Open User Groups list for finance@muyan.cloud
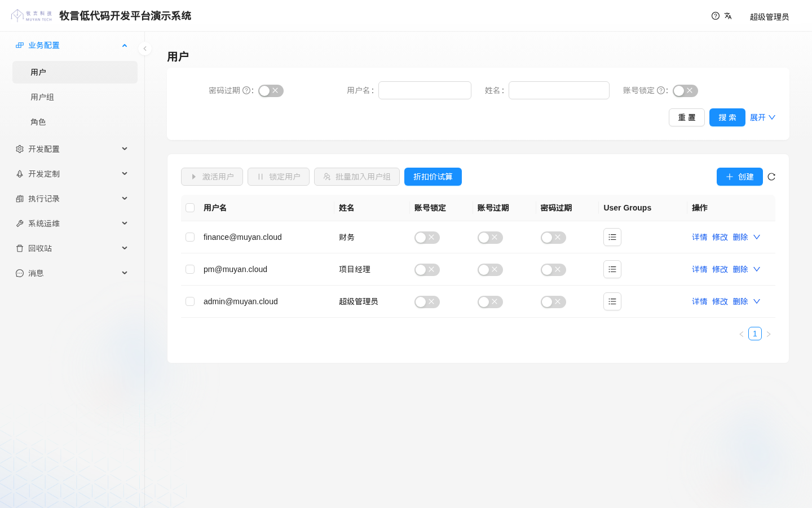This screenshot has height=508, width=812. 612,237
